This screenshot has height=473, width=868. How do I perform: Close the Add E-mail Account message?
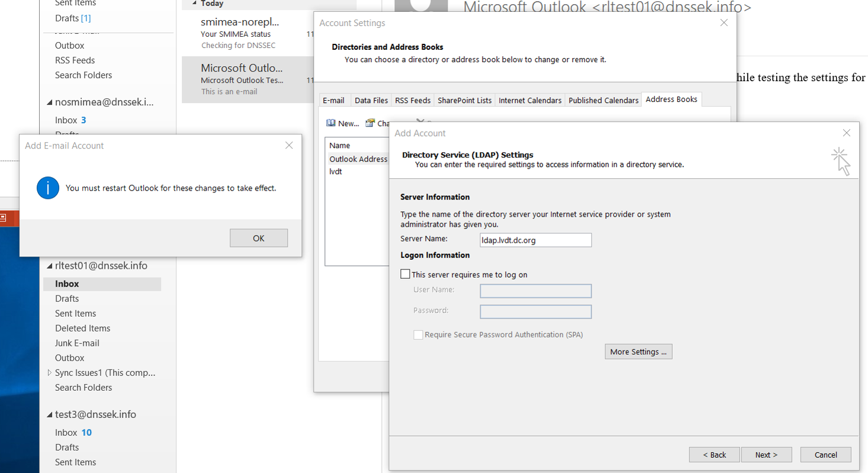tap(289, 145)
